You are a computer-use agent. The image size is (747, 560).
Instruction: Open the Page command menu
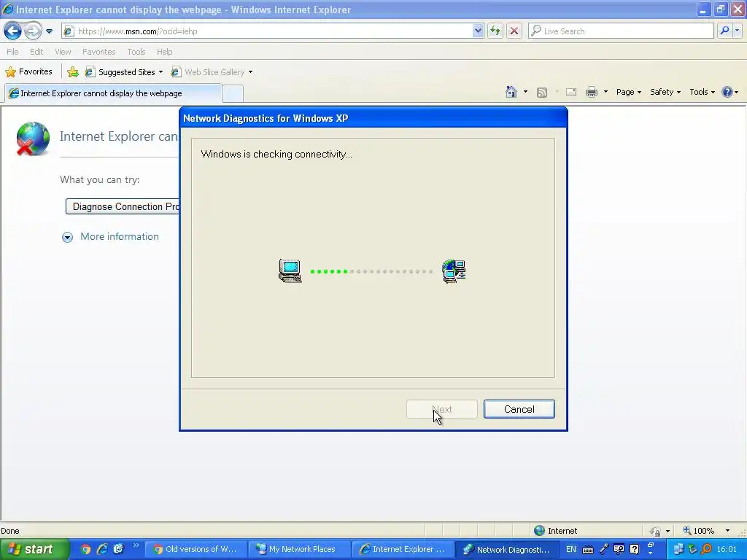[x=628, y=92]
